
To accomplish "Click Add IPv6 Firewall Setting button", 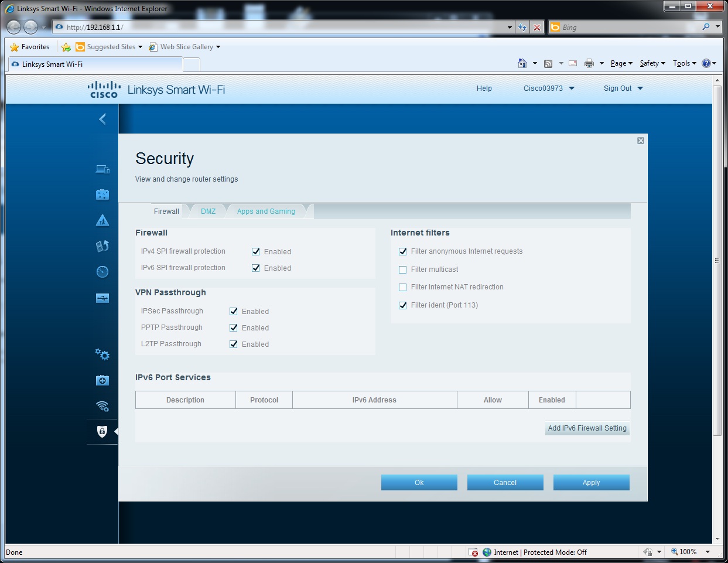I will (587, 428).
